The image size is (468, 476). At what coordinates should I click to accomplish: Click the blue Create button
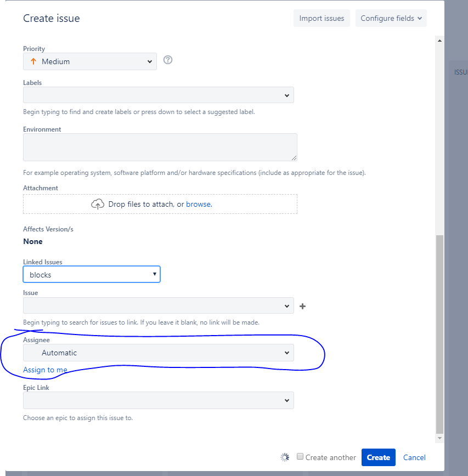(x=379, y=457)
